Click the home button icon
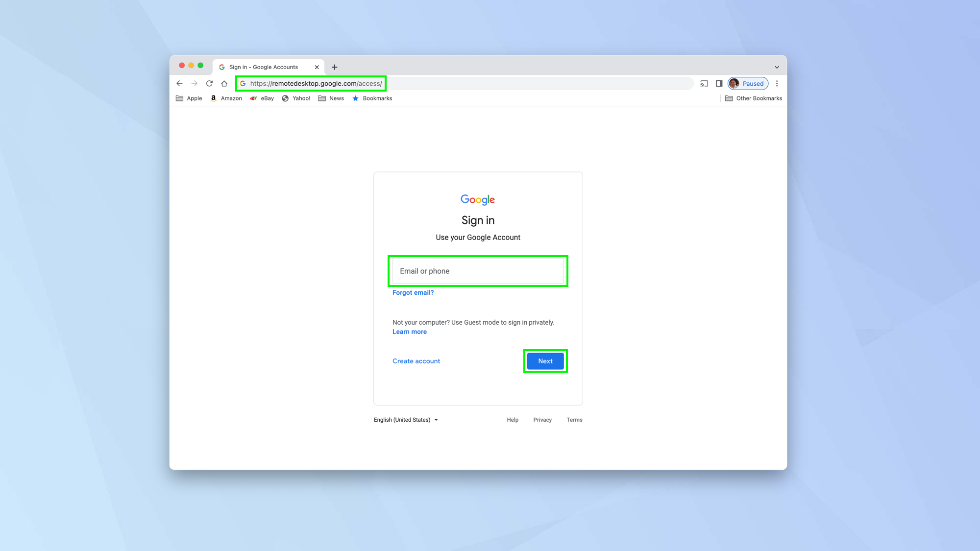Screen dimensions: 980x551 tap(225, 83)
